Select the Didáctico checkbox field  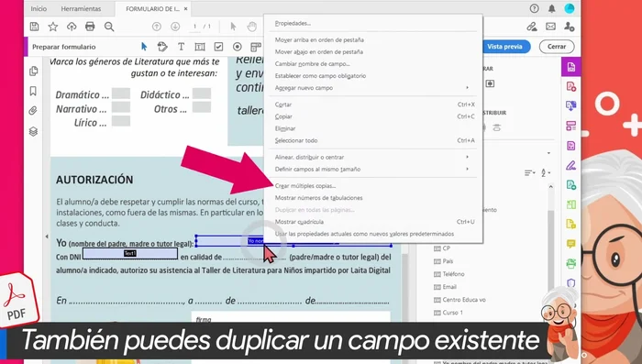tap(202, 94)
